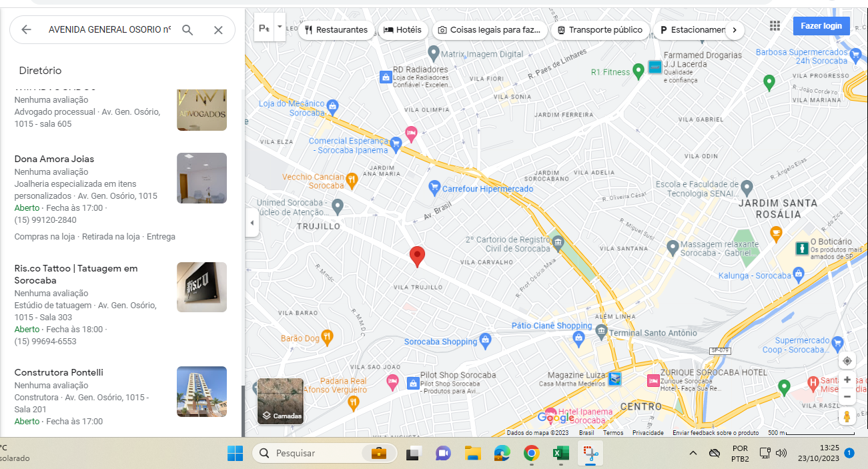The height and width of the screenshot is (469, 868).
Task: Click the Unimed Sorocaba pin
Action: tap(338, 205)
